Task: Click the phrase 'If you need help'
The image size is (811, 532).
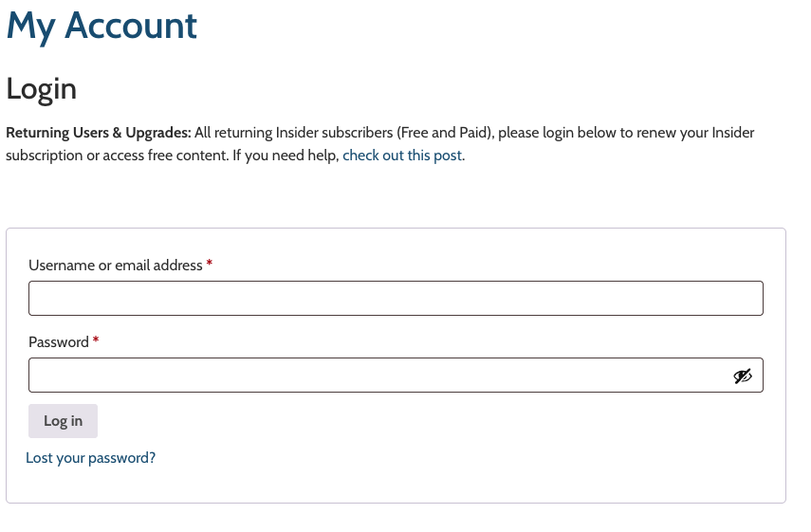Action: [x=285, y=156]
